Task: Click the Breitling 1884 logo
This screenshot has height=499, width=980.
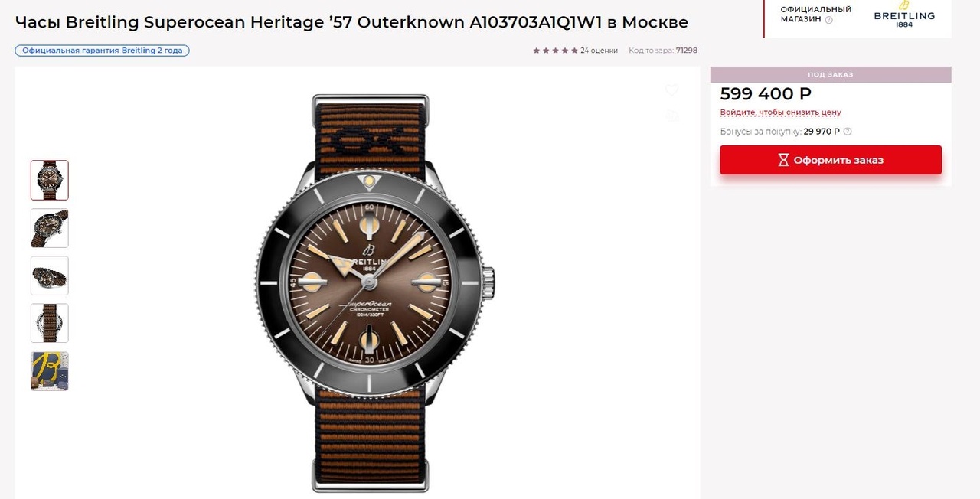Action: tap(904, 15)
